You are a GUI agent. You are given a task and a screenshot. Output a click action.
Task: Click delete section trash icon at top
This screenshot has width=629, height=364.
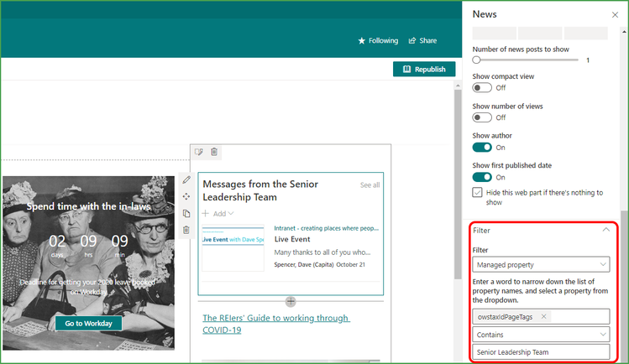tap(214, 152)
